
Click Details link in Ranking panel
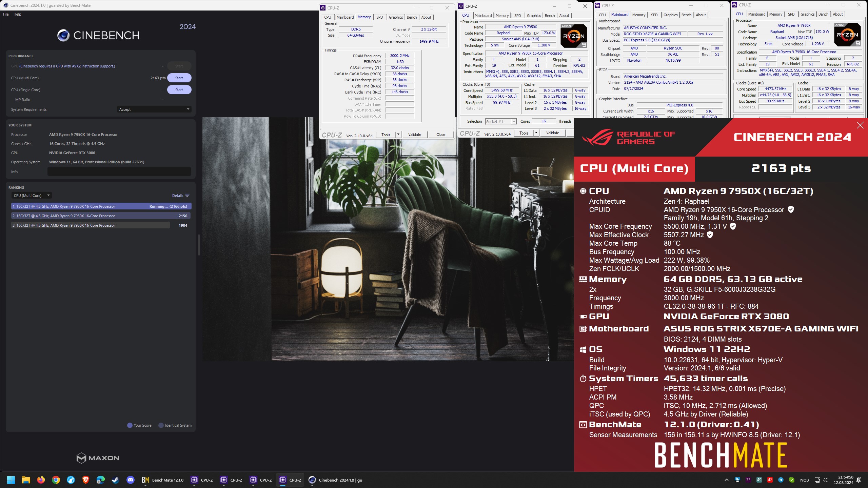tap(178, 196)
